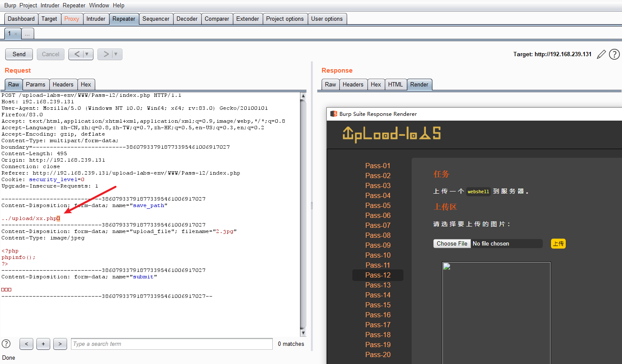Click the search term input field
The image size is (622, 364).
(172, 344)
